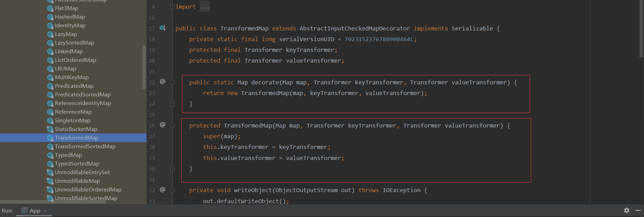Click fold end marker on line 30

tap(172, 169)
